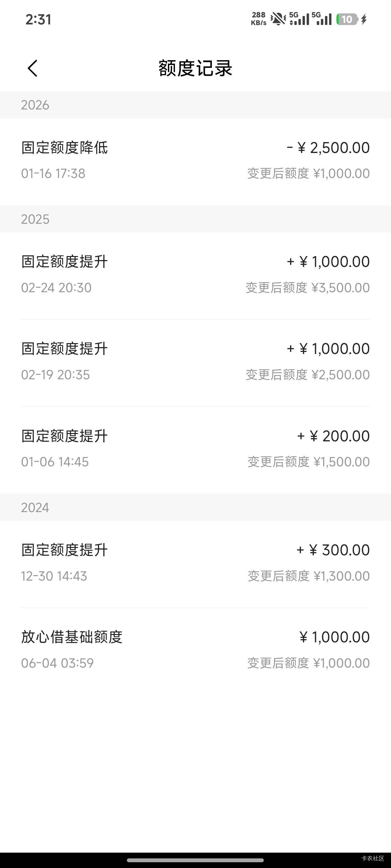This screenshot has height=868, width=391.
Task: Tap the 2025 year section header
Action: [x=35, y=219]
